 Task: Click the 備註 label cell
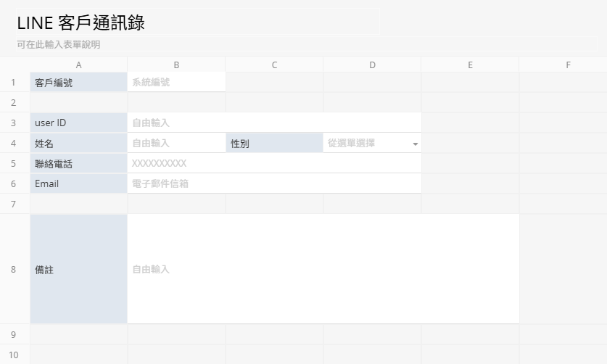click(78, 269)
